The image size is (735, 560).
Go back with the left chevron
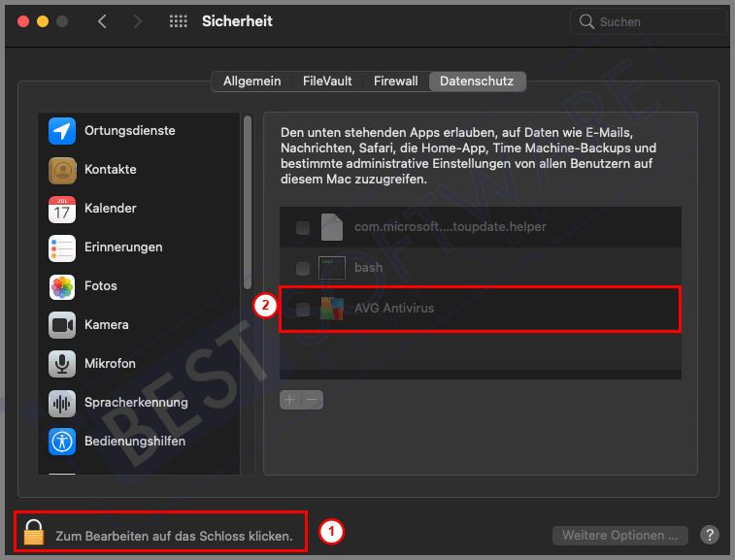102,21
